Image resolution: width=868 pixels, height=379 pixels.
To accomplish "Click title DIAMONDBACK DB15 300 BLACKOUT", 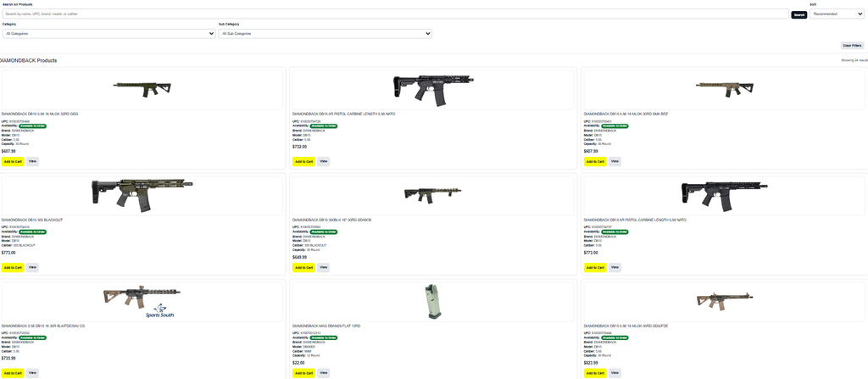I will click(x=32, y=220).
